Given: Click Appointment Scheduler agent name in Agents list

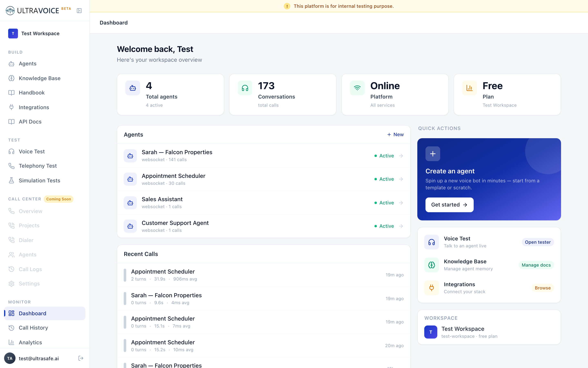Looking at the screenshot, I should click(x=174, y=176).
